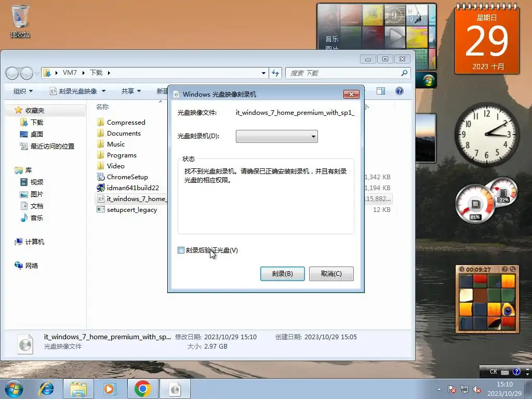Click the 刻录(B) burn button
This screenshot has height=399, width=532.
(282, 273)
